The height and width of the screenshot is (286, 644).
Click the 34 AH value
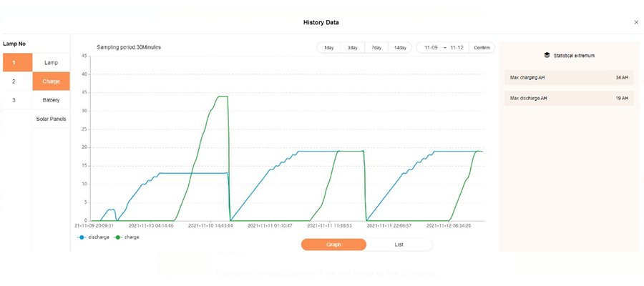tap(622, 77)
